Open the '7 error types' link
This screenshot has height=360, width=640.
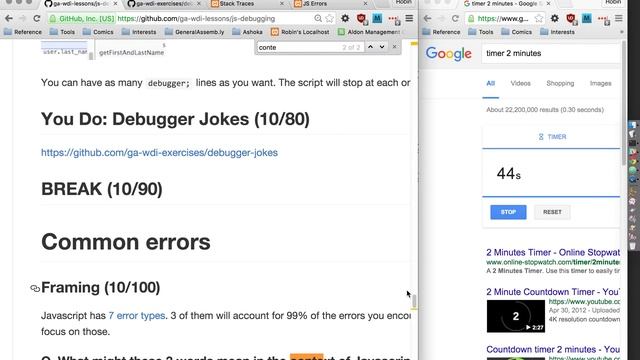[137, 316]
